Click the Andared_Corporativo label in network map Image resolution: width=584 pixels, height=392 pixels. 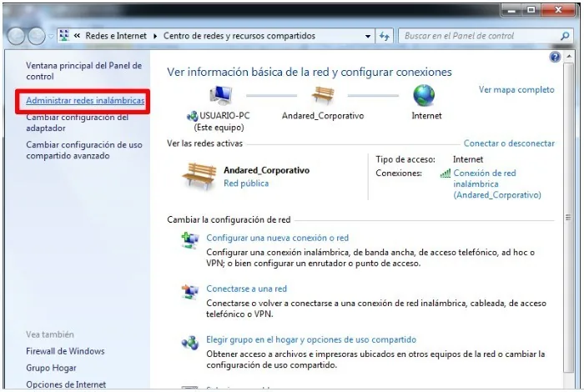323,116
